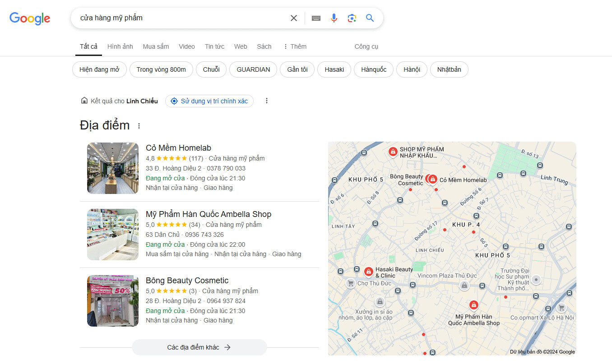Apply the Trong vòng 800m filter chip
Screen dimensions: 612x364
tap(161, 69)
